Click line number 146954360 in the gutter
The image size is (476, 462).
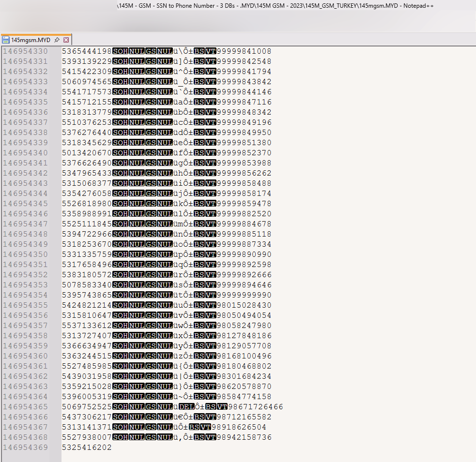pos(26,356)
